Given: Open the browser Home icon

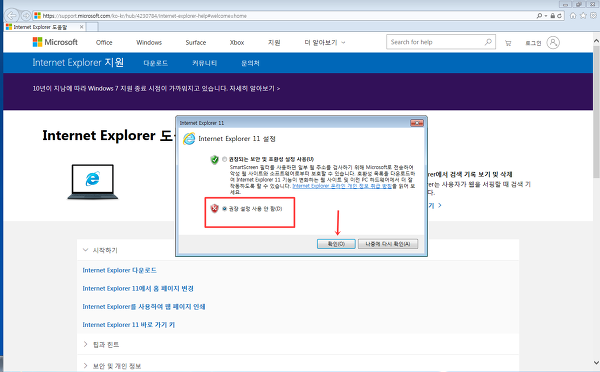Looking at the screenshot, I should (573, 16).
